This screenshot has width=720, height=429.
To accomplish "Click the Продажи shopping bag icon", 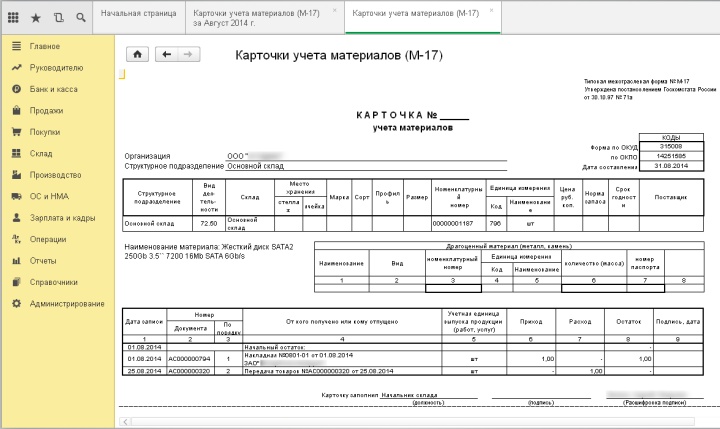I will pos(17,110).
